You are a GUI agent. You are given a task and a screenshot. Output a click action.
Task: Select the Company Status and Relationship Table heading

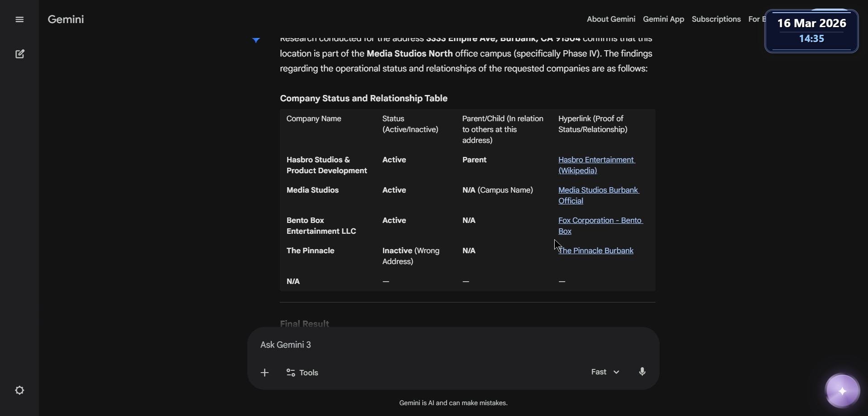tap(363, 99)
